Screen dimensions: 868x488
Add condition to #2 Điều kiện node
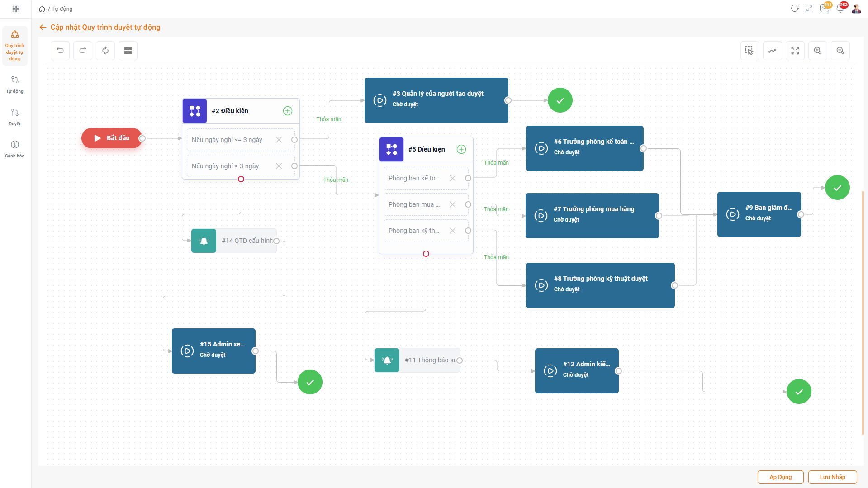[288, 111]
